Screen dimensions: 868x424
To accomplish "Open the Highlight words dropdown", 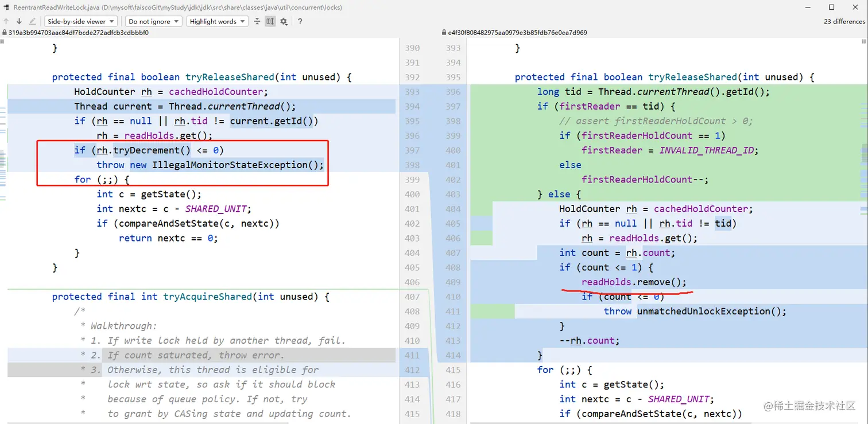I will [x=217, y=21].
